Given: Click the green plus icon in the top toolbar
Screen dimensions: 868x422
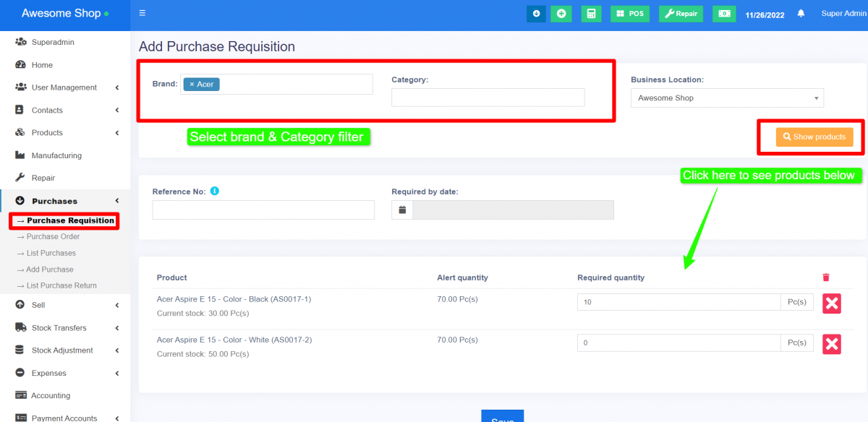Looking at the screenshot, I should (561, 13).
